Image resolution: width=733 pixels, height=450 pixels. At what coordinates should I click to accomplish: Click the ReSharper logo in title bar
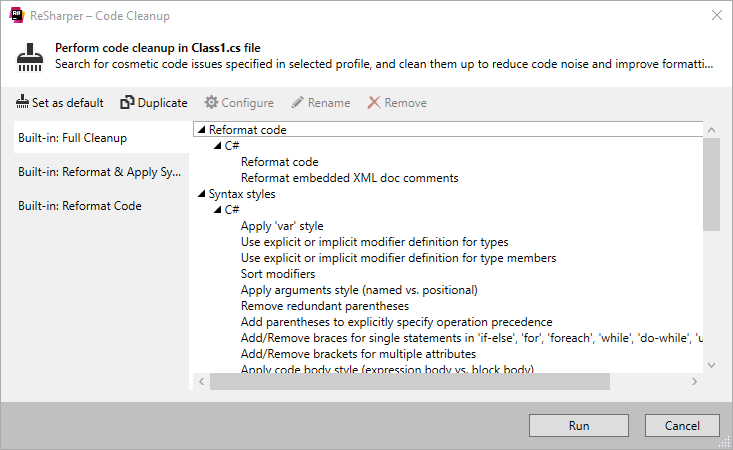[x=16, y=15]
